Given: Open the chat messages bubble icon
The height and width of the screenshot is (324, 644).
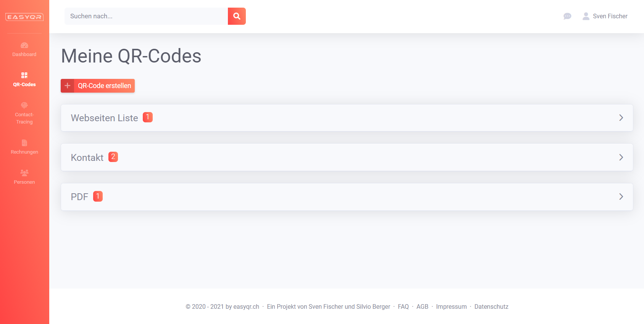Looking at the screenshot, I should (x=567, y=16).
